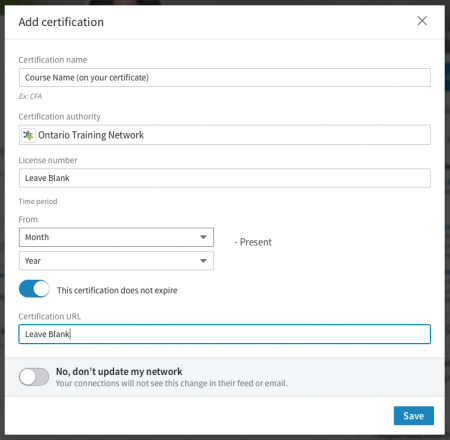
Task: Toggle the 'don't update my network' switch
Action: 34,377
